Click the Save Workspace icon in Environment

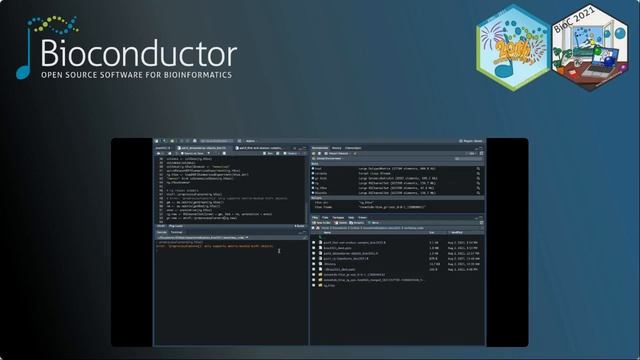point(319,153)
